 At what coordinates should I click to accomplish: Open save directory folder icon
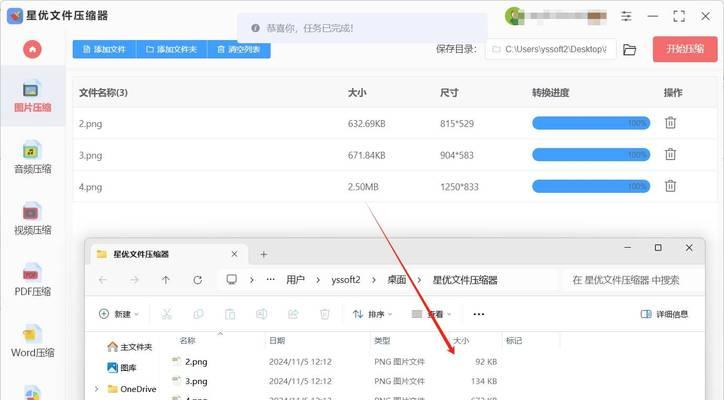[x=629, y=49]
